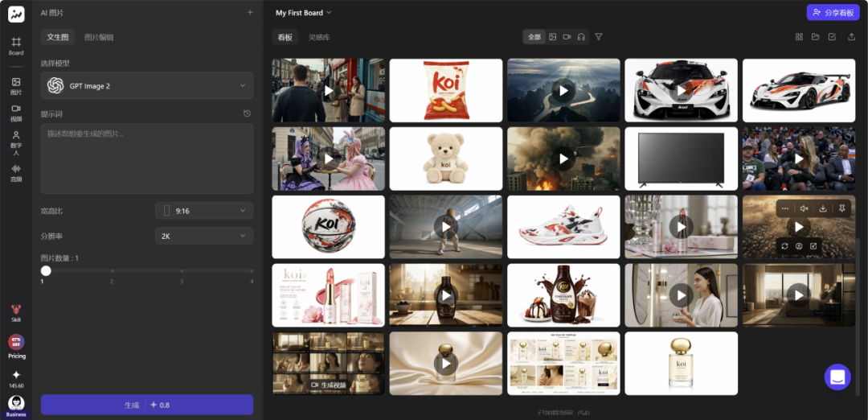868x420 pixels.
Task: Open the Koi chocolate sauce image thumbnail
Action: click(x=563, y=295)
